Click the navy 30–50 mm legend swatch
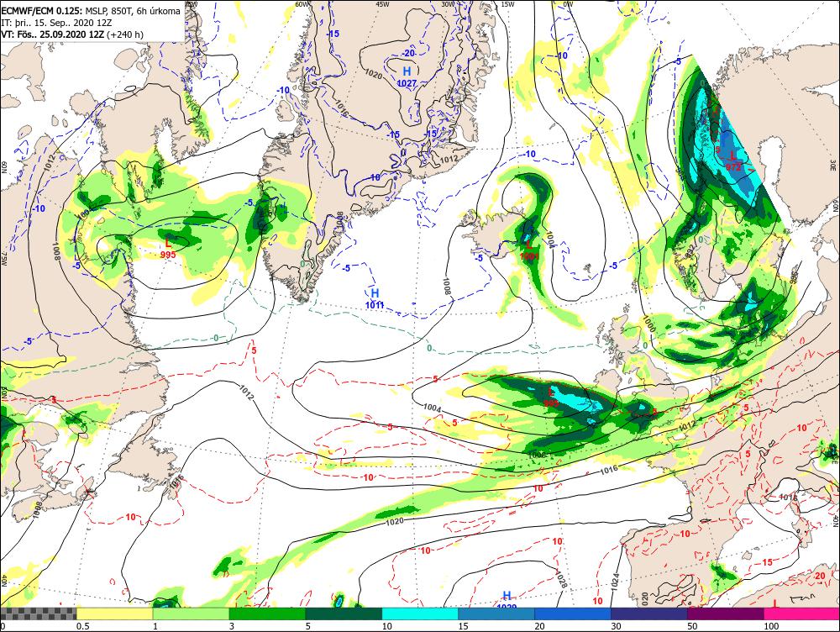This screenshot has width=840, height=632. click(649, 614)
